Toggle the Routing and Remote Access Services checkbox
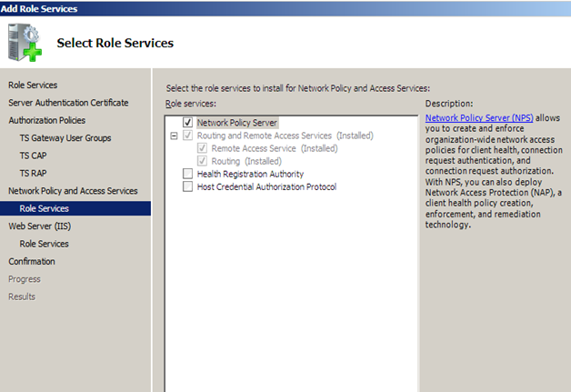The width and height of the screenshot is (571, 392). 187,136
